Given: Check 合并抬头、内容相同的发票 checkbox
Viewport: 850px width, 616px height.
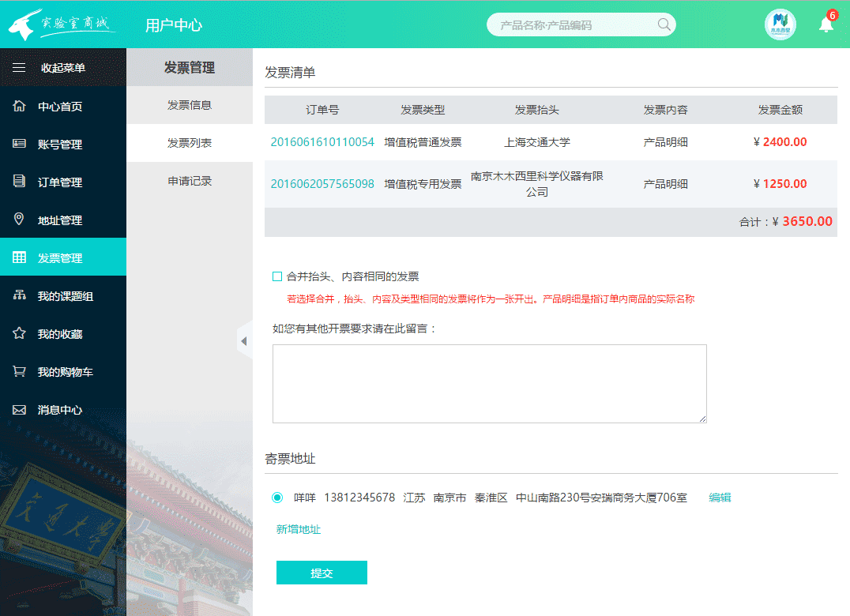Looking at the screenshot, I should pos(277,276).
